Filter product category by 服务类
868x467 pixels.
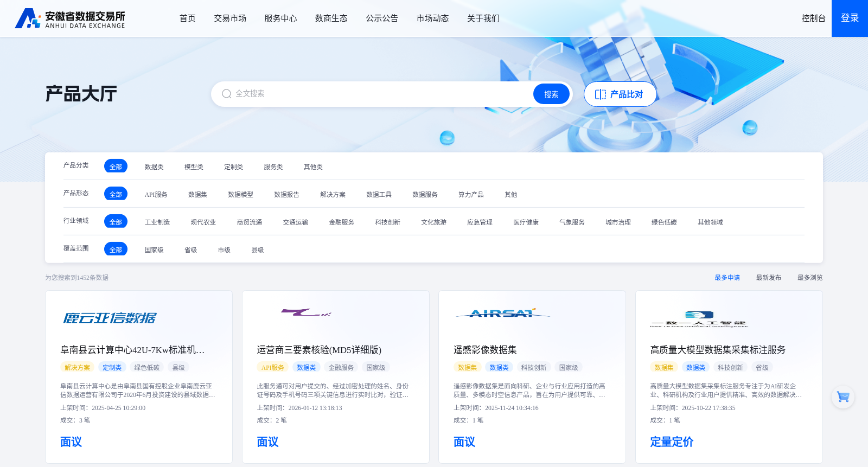tap(273, 167)
